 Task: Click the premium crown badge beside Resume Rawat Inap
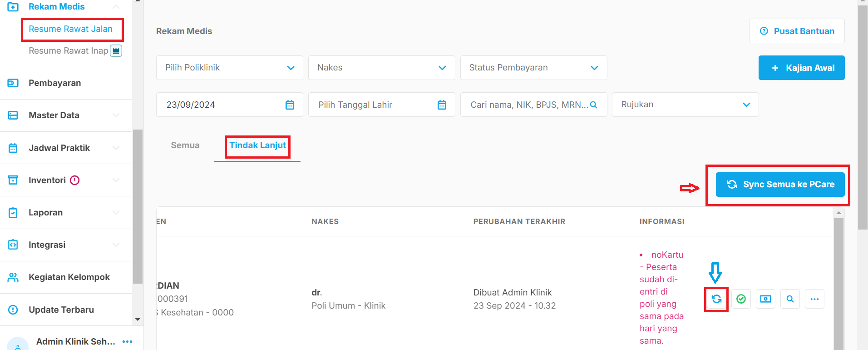[x=116, y=51]
